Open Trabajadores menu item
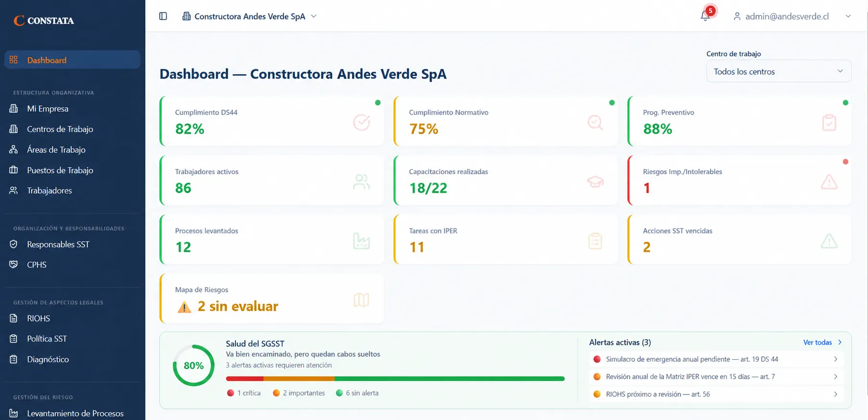This screenshot has height=420, width=868. [73, 190]
